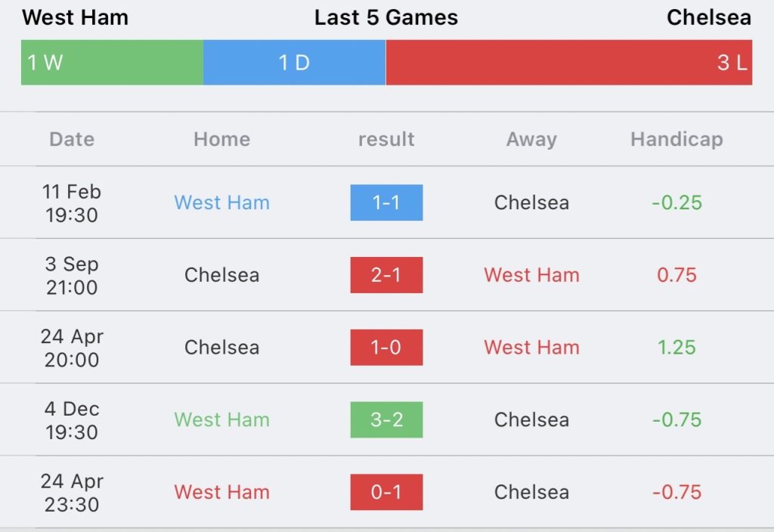Click the 1.25 handicap value
Screen dimensions: 774x532
(x=676, y=348)
